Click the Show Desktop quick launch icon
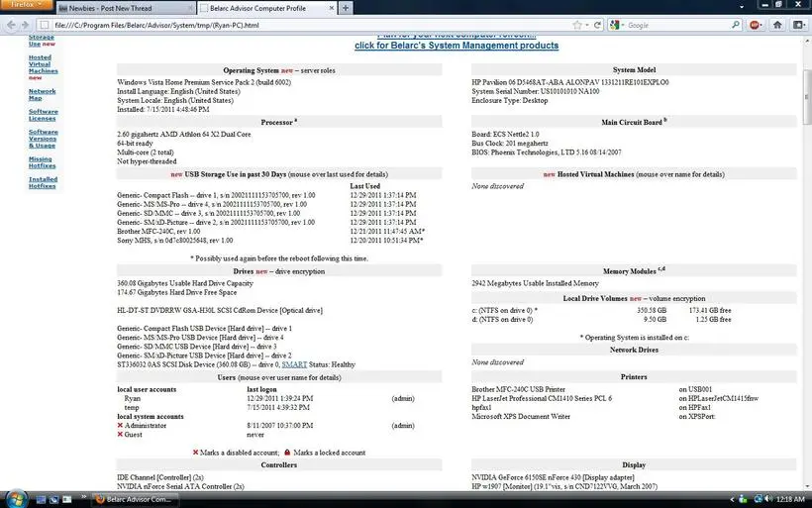 (x=41, y=499)
